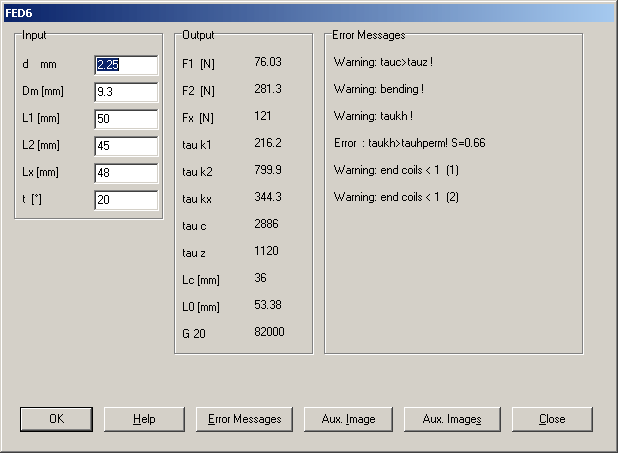Image resolution: width=618 pixels, height=453 pixels.
Task: Click the Aux. Images button
Action: coord(450,419)
